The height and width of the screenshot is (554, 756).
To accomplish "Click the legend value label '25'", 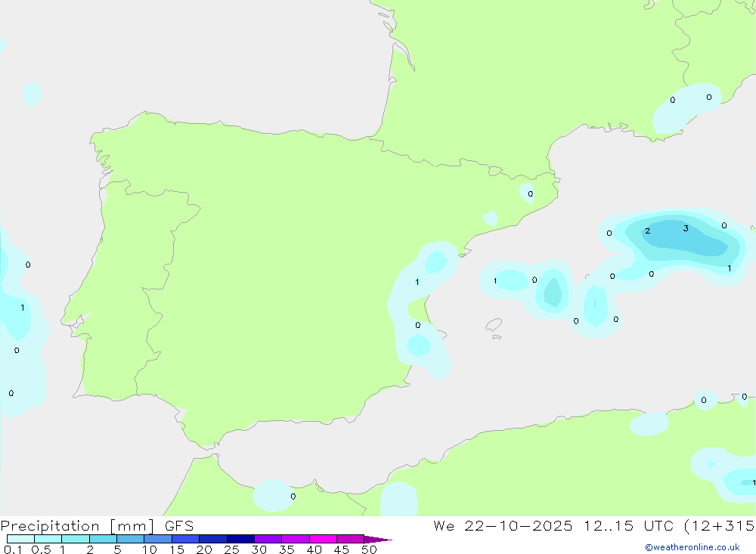I will point(231,549).
